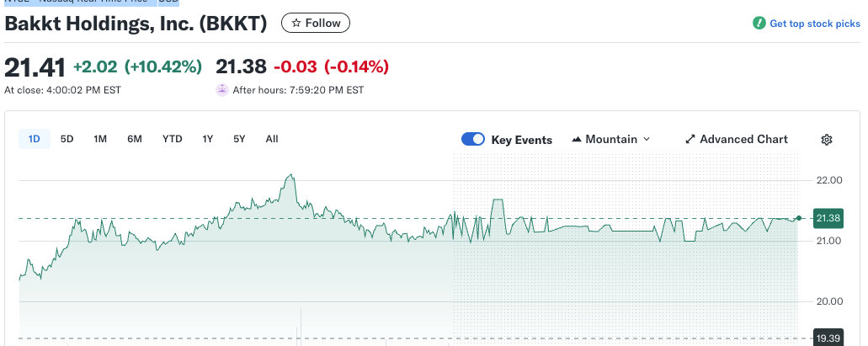The image size is (868, 346).
Task: Open chart settings gear icon
Action: pos(827,140)
